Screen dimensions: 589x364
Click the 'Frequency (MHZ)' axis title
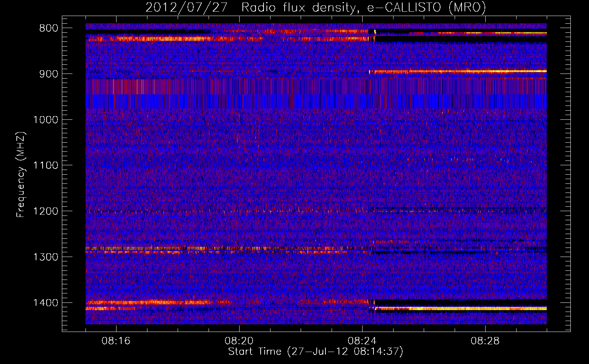click(x=21, y=174)
